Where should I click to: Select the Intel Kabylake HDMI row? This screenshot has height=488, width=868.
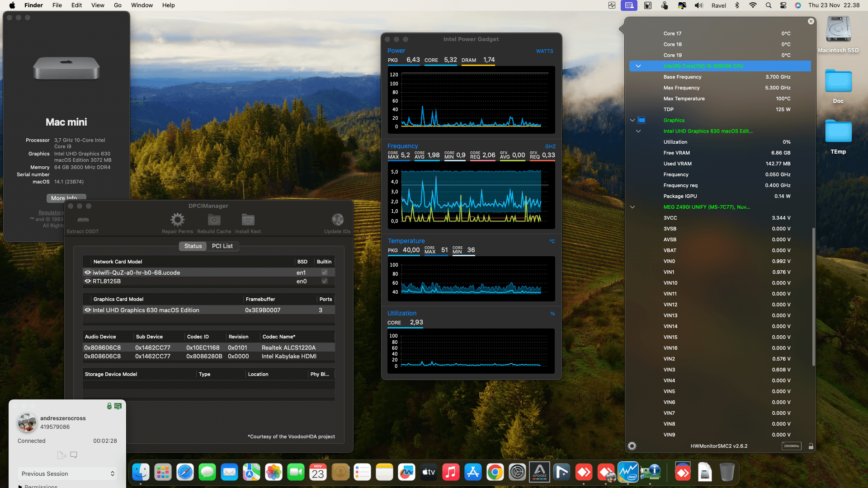point(209,356)
